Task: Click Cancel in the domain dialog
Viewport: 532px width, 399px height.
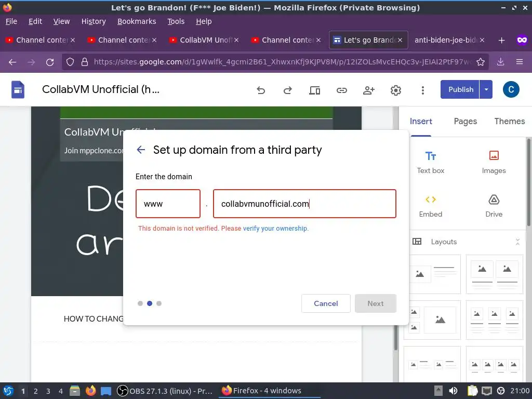Action: [326, 303]
